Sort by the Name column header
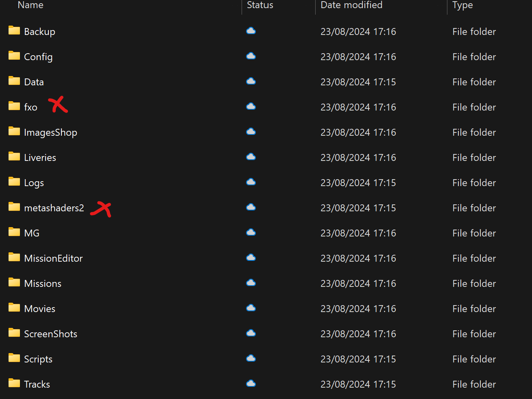Screen dimensions: 532x399 [x=31, y=5]
